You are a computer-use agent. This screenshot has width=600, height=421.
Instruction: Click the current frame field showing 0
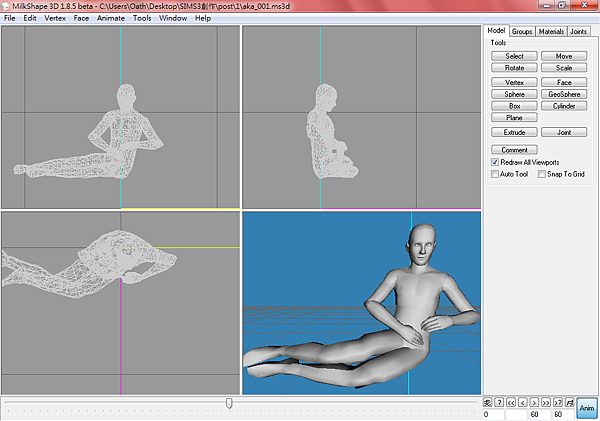coord(494,414)
